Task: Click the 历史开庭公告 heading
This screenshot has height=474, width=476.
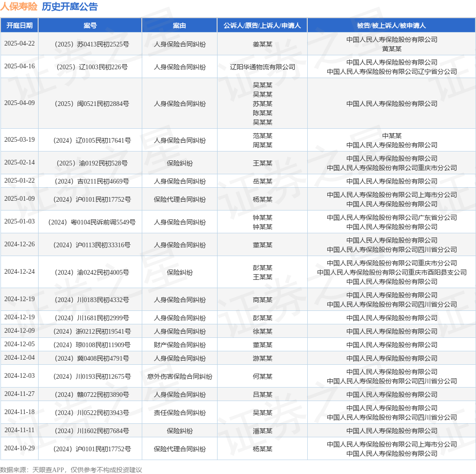Action: 70,7
